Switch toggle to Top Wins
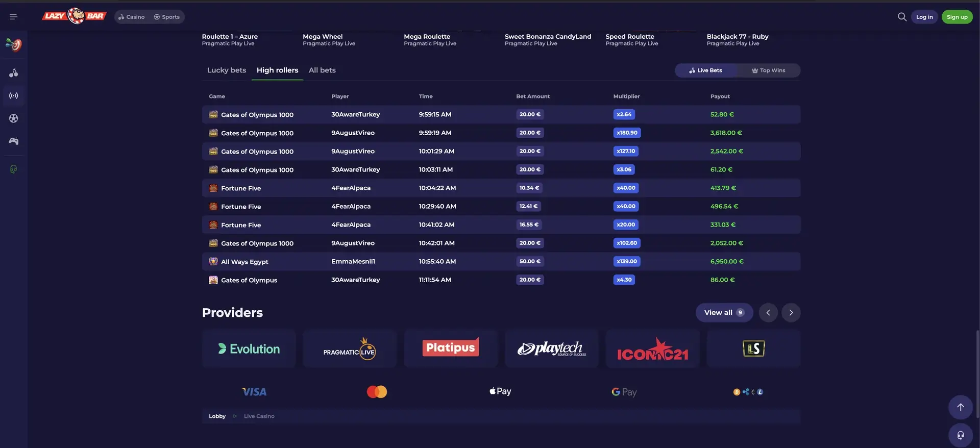Screen dimensions: 980x448 coord(768,70)
